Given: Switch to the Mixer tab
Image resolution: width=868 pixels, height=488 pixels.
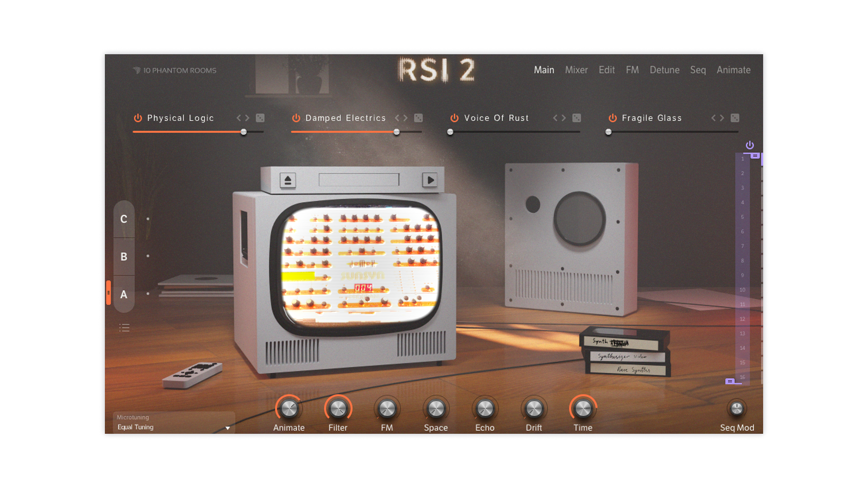Looking at the screenshot, I should click(576, 70).
